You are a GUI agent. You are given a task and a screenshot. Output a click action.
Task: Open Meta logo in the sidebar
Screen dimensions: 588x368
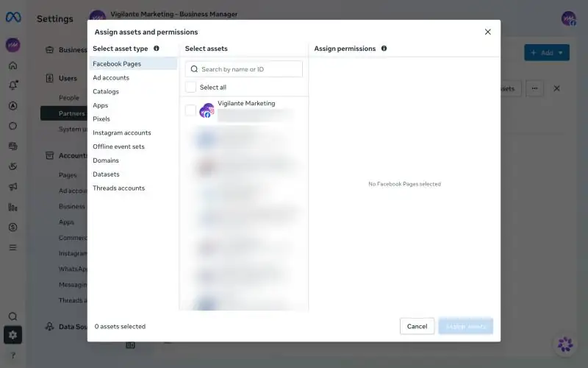pyautogui.click(x=13, y=17)
